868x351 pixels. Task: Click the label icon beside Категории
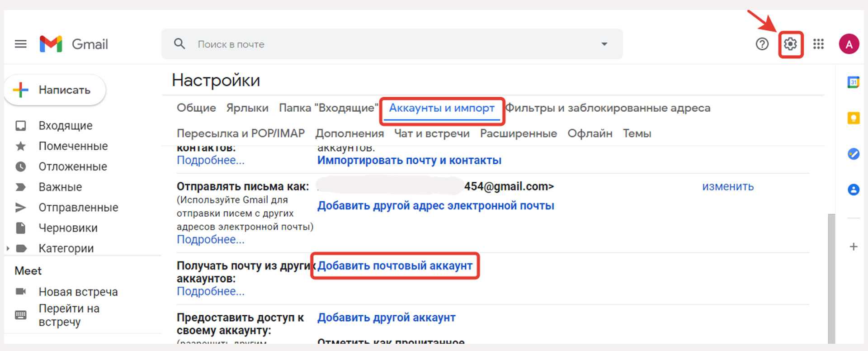[x=21, y=248]
